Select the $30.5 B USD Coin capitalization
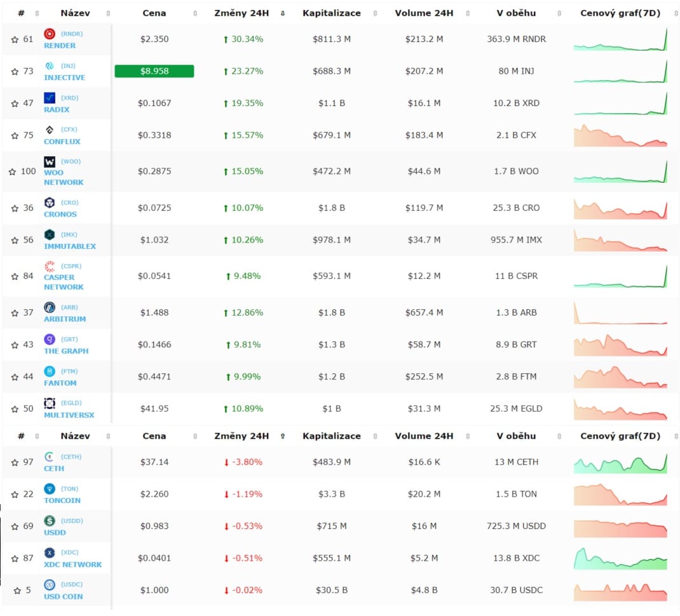Image resolution: width=680 pixels, height=616 pixels. (332, 590)
